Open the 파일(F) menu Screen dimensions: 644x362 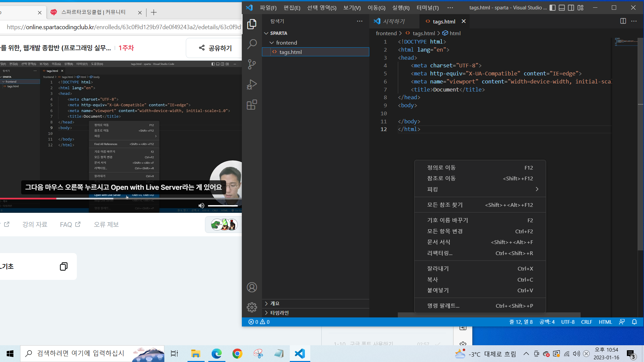(268, 8)
